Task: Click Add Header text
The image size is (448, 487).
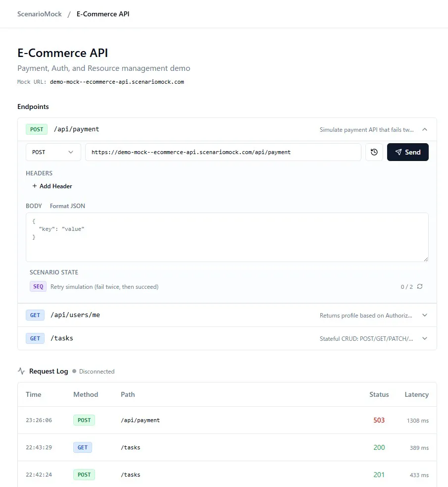Action: tap(56, 186)
